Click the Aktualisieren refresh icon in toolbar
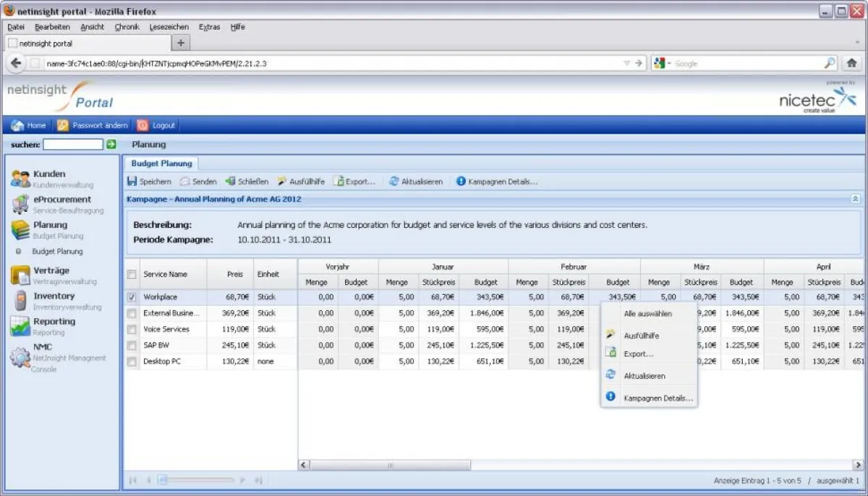868x496 pixels. [x=393, y=181]
